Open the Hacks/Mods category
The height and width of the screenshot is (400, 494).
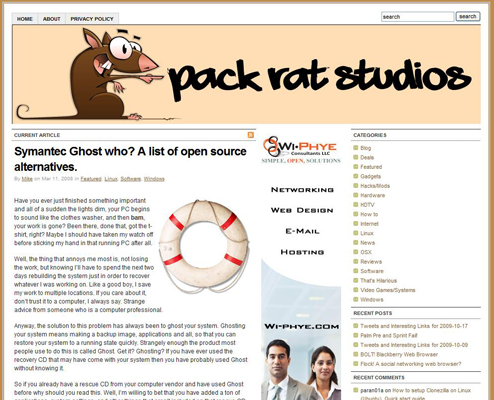(375, 186)
